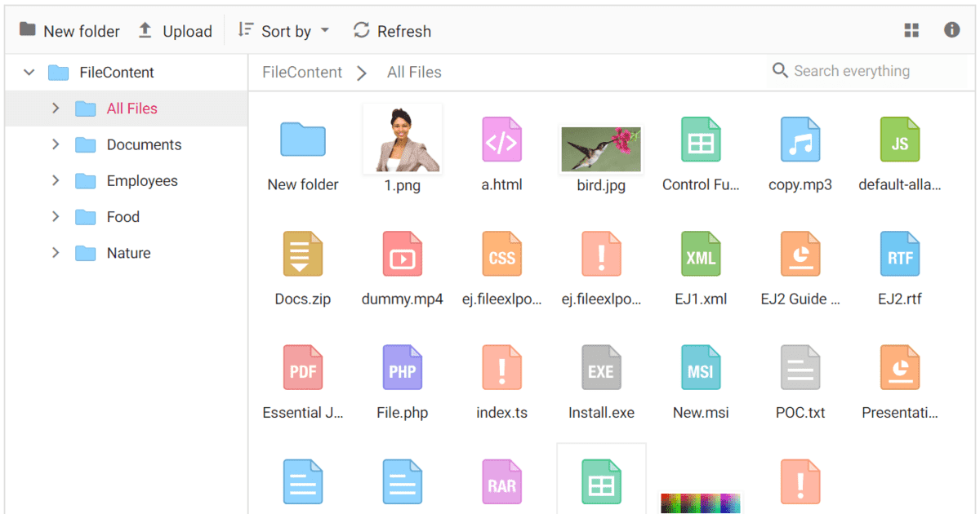
Task: Click FileContent in the breadcrumb path
Action: [x=302, y=72]
